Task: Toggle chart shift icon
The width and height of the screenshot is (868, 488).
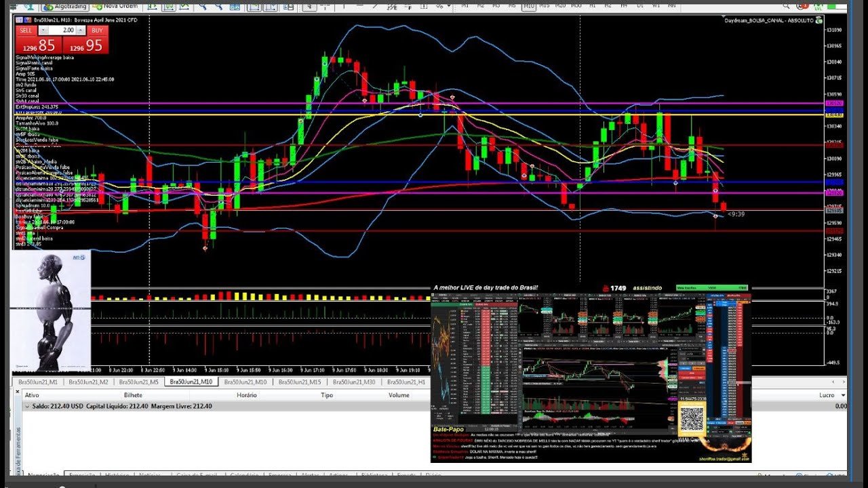Action: tap(271, 7)
